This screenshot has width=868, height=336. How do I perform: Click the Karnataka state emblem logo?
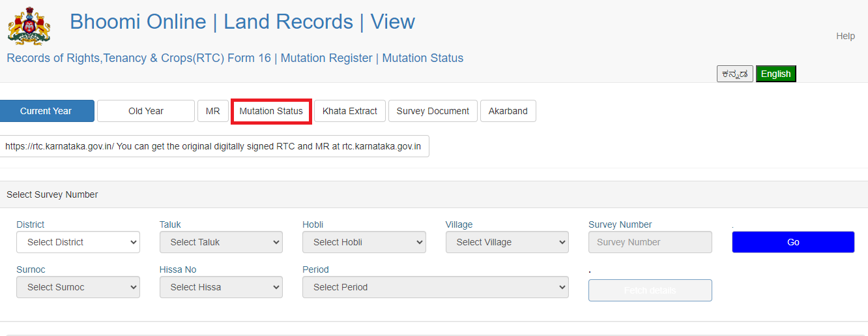click(x=29, y=25)
